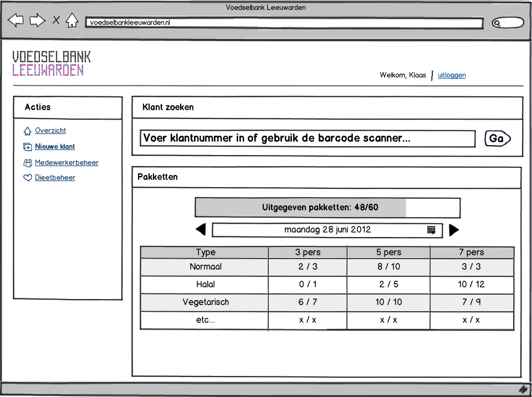The image size is (532, 397).
Task: Click the cell showing 2 / 3
Action: pyautogui.click(x=308, y=267)
